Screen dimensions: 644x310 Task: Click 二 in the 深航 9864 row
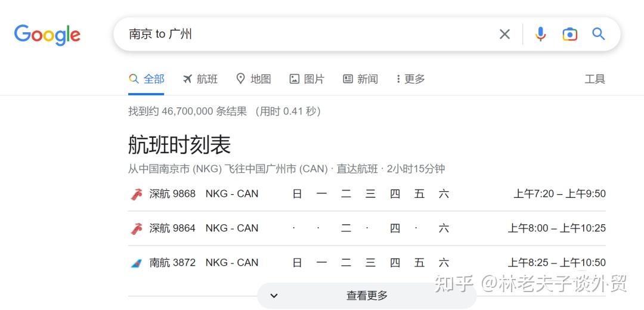tap(346, 228)
